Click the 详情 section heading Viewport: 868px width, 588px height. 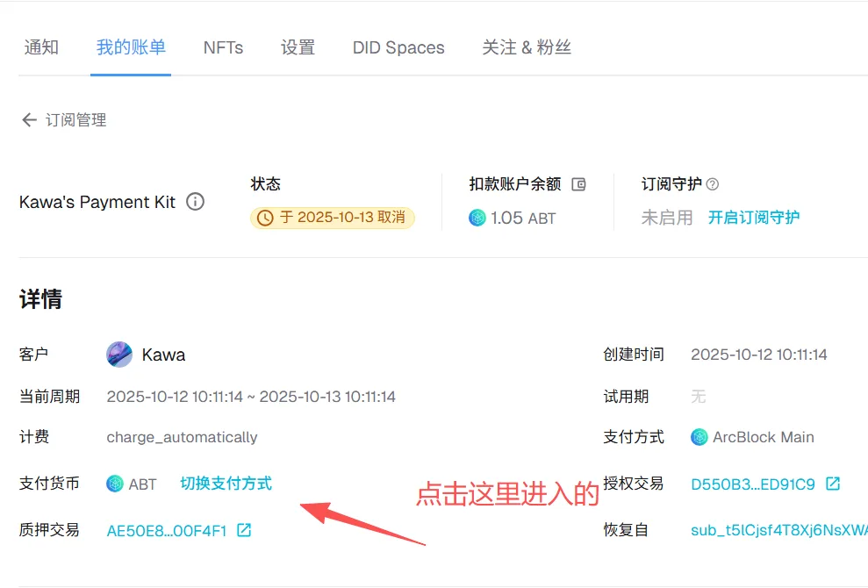[41, 299]
